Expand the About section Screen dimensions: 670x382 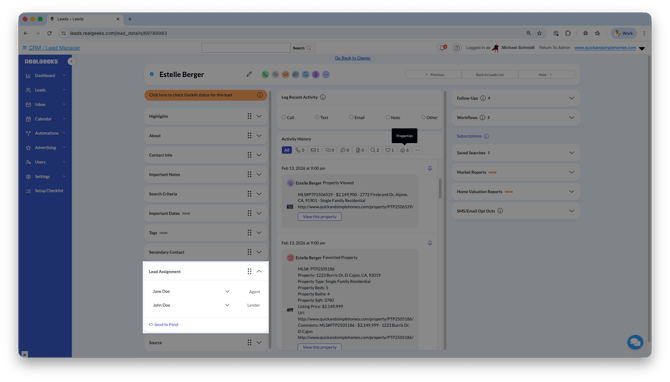point(259,135)
